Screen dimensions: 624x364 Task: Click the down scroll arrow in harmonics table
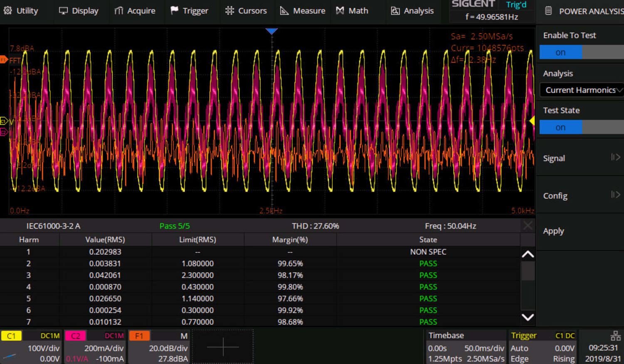pyautogui.click(x=527, y=317)
